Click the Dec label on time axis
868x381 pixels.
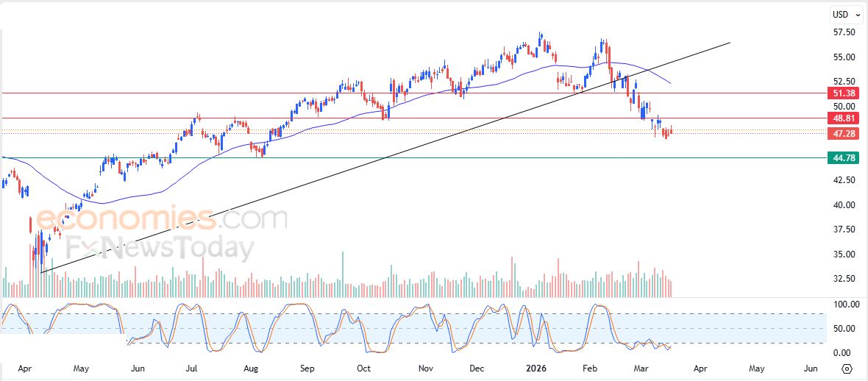click(477, 368)
